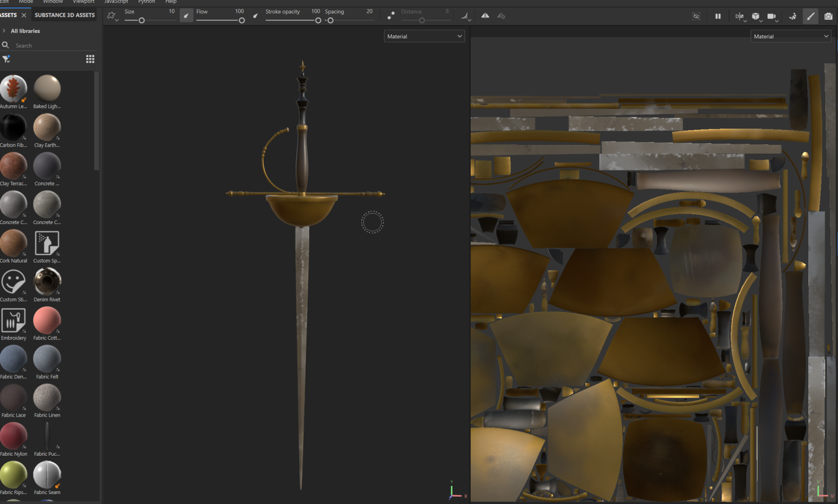This screenshot has width=838, height=504.
Task: Open the asset filter icon
Action: tap(6, 59)
